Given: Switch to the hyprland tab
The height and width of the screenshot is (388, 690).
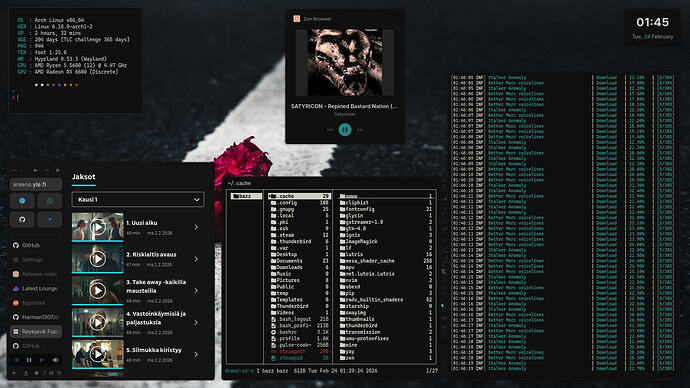Looking at the screenshot, I should point(36,303).
